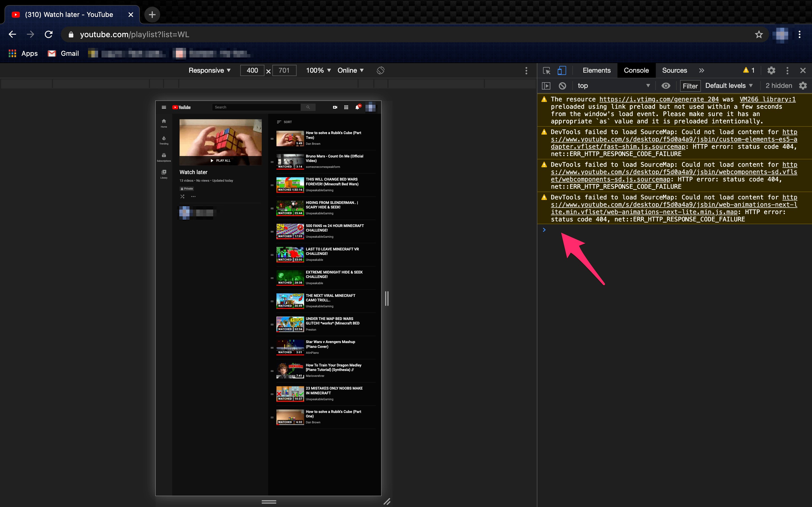Open DevTools settings gear next to warnings

(x=771, y=70)
